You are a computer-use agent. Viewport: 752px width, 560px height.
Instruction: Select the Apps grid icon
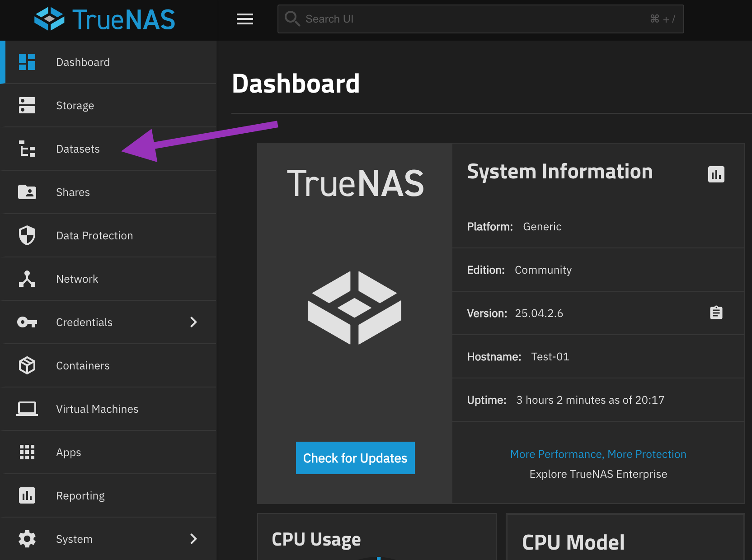(27, 452)
